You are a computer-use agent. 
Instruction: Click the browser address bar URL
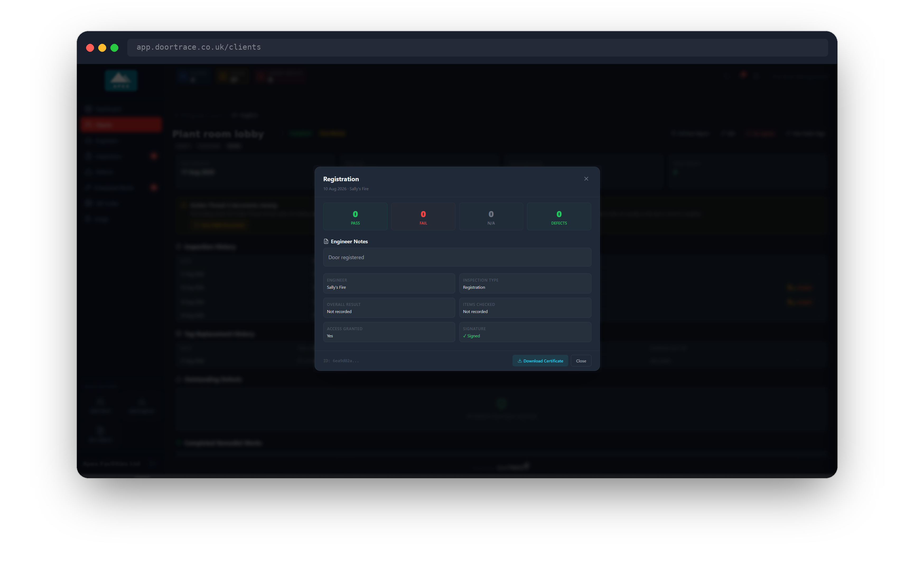[x=199, y=47]
